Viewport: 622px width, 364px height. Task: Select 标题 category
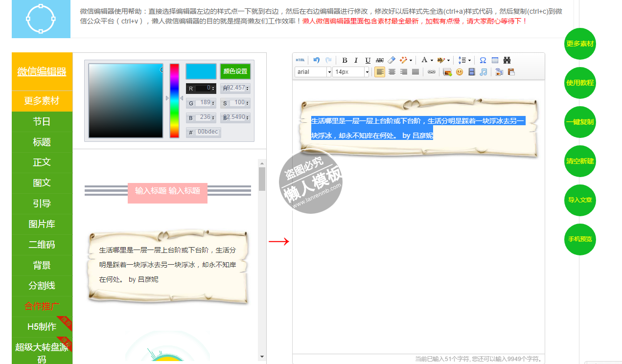tap(42, 142)
